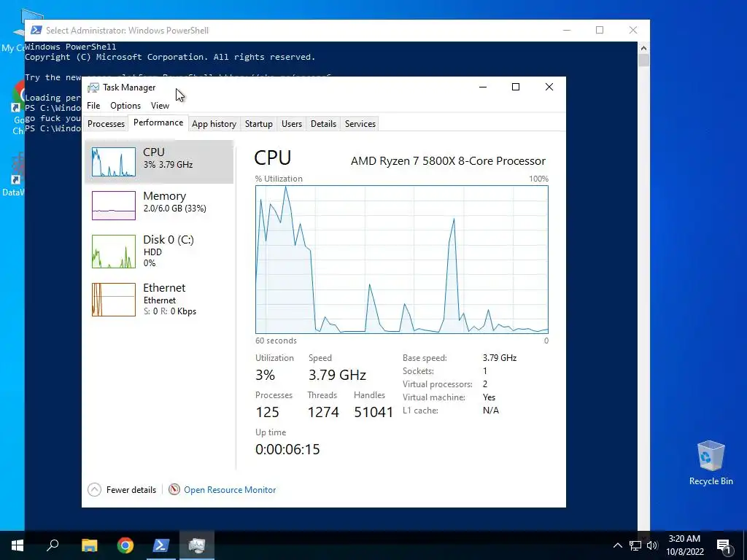Maximize the PowerShell window
Viewport: 747px width, 560px height.
tap(600, 30)
